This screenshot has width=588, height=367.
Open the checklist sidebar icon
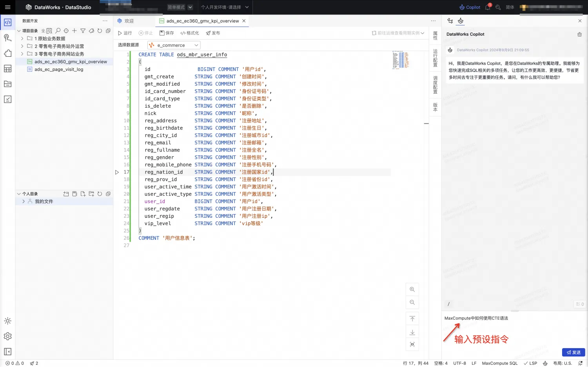(7, 99)
